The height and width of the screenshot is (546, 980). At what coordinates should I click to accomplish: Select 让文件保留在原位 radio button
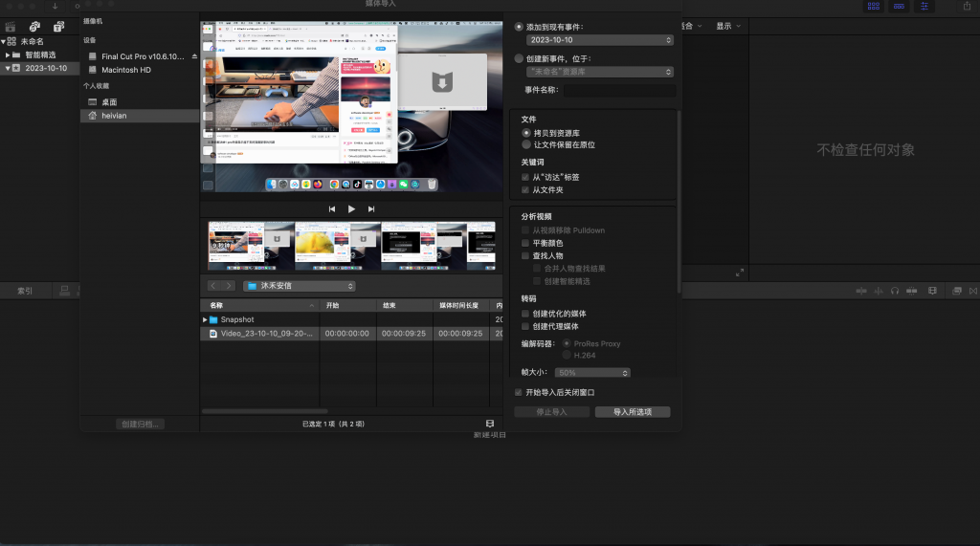[x=526, y=144]
